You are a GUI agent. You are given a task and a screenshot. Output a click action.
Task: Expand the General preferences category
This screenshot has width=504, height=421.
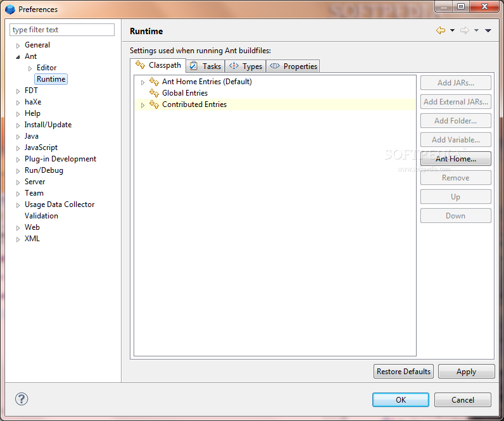18,46
